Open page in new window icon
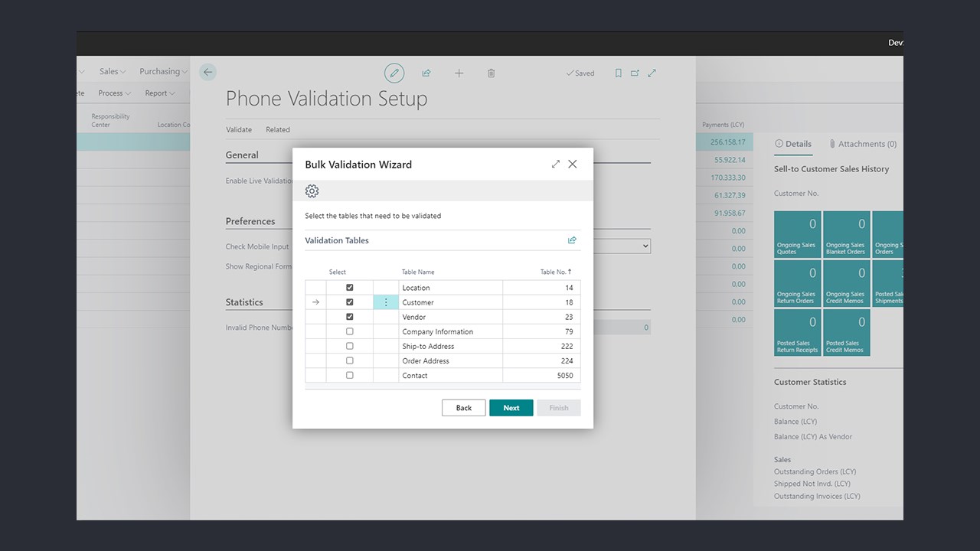The height and width of the screenshot is (551, 980). pyautogui.click(x=635, y=73)
